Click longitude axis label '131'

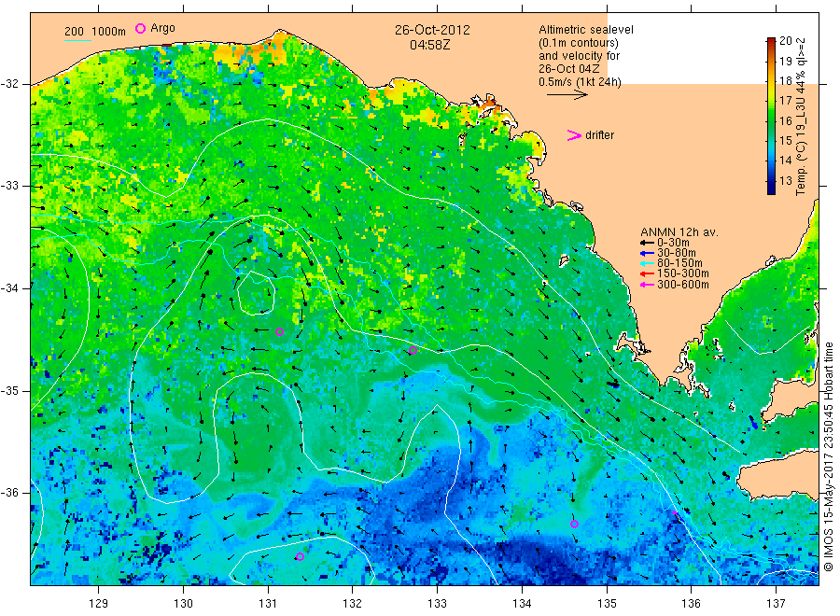tap(268, 604)
